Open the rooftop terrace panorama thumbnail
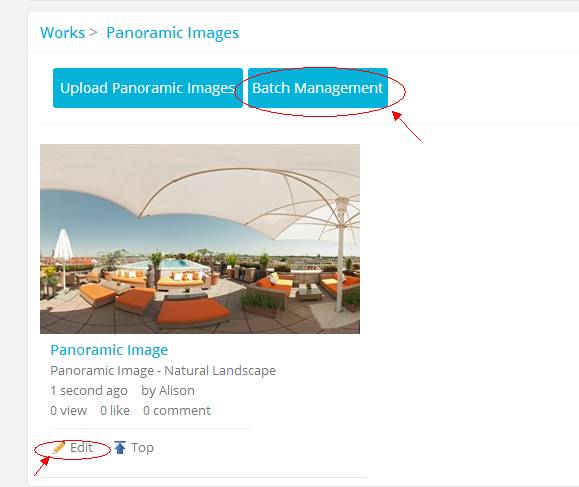 coord(200,239)
